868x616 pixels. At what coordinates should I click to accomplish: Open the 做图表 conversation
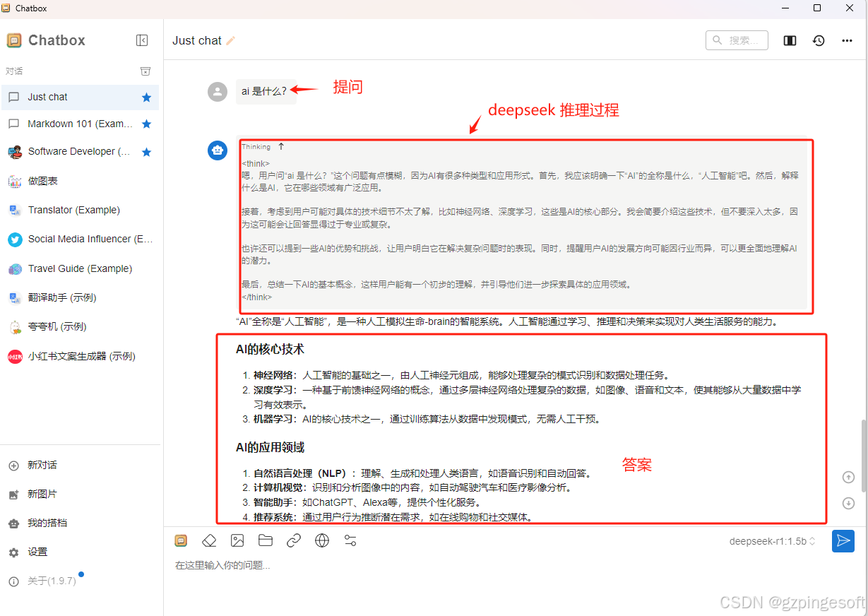click(80, 181)
